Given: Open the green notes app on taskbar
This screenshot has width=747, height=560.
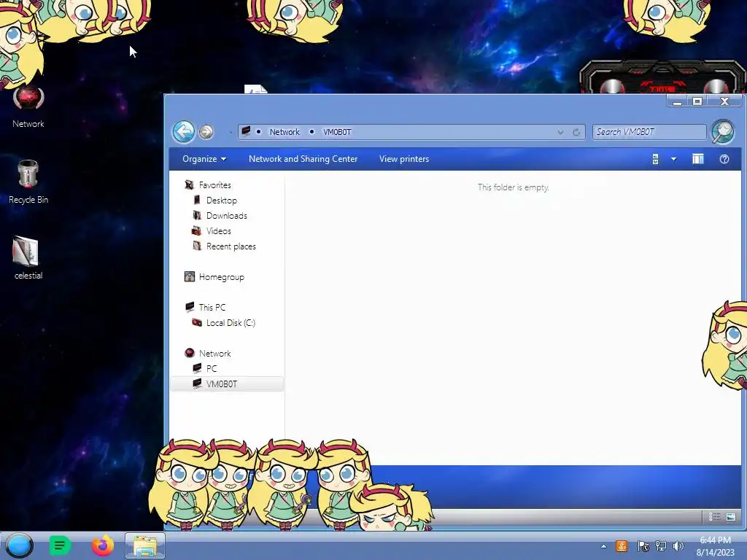Looking at the screenshot, I should coord(60,545).
